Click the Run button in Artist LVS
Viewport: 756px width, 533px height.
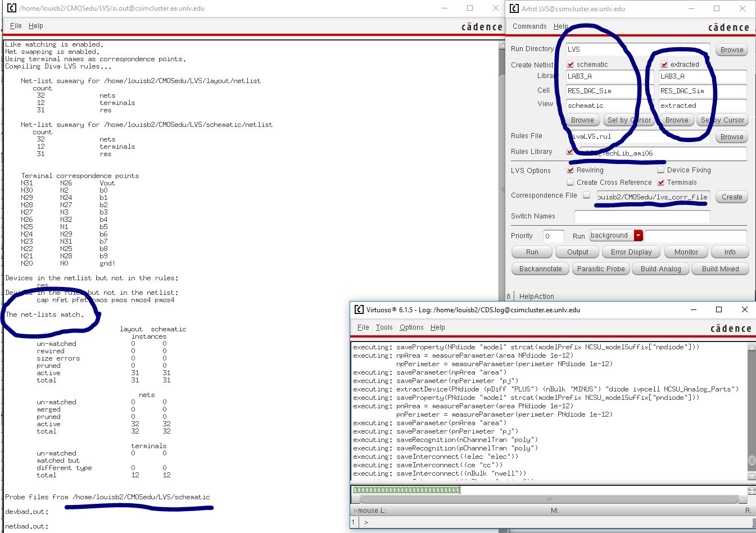tap(532, 252)
